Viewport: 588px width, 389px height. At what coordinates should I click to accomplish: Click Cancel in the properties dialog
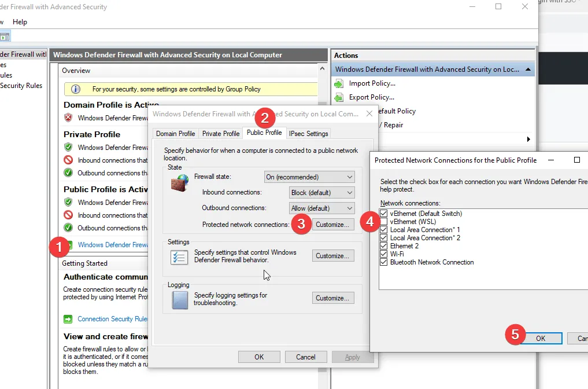tap(306, 357)
